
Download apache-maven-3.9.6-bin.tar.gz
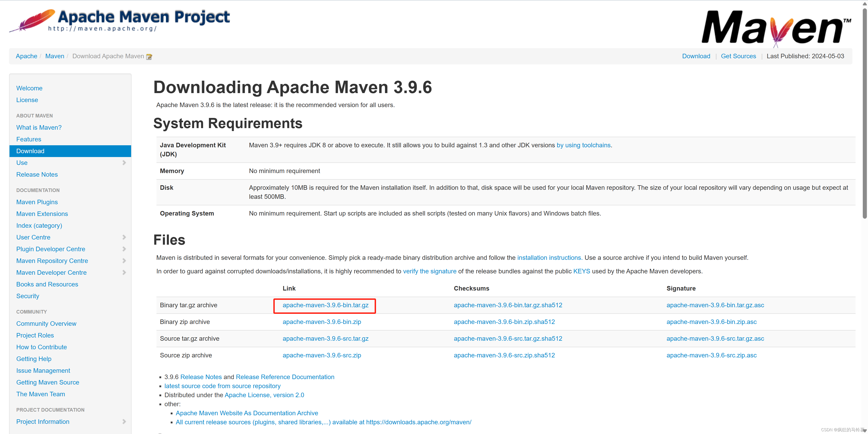click(x=325, y=305)
